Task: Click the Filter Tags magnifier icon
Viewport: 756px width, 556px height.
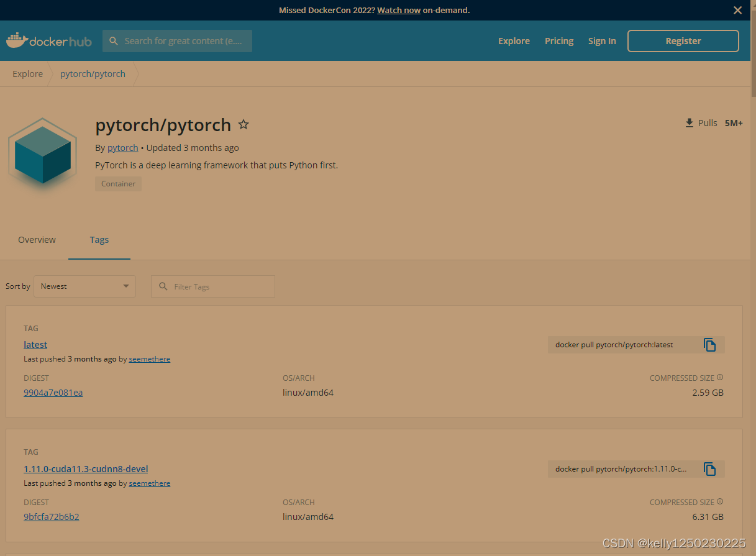Action: [163, 286]
